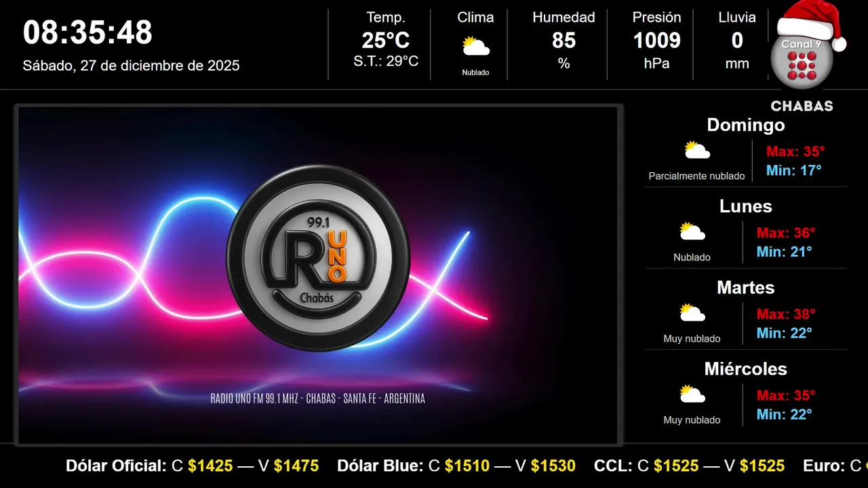Click Dólar Blue buy price $1510
This screenshot has width=868, height=488.
pos(467,466)
